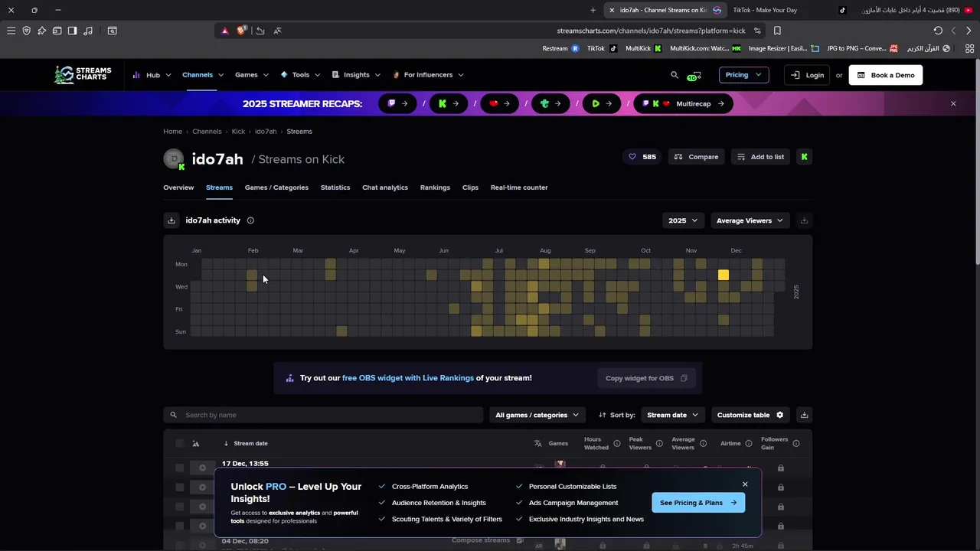This screenshot has height=551, width=980.
Task: Click the green Kick platform icon near Add to list
Action: (804, 157)
